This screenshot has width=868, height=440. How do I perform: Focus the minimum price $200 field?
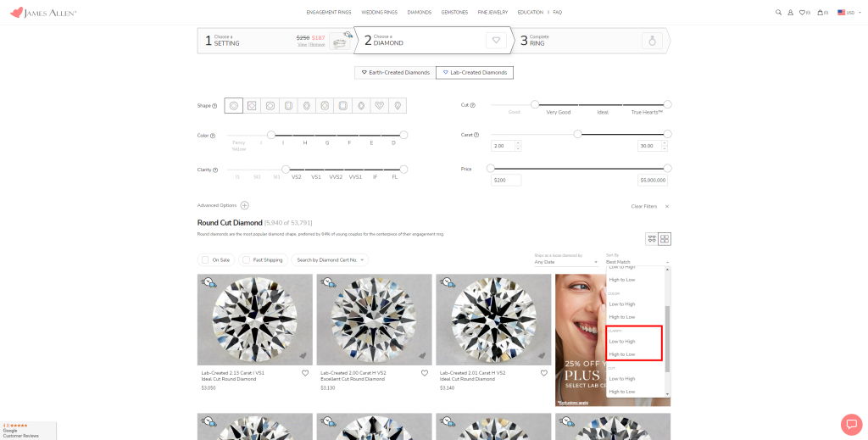click(x=506, y=181)
